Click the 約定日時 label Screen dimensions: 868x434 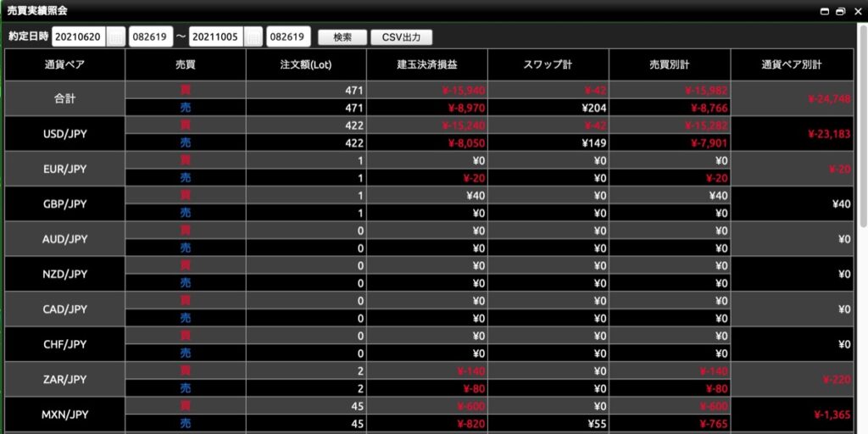click(x=28, y=36)
